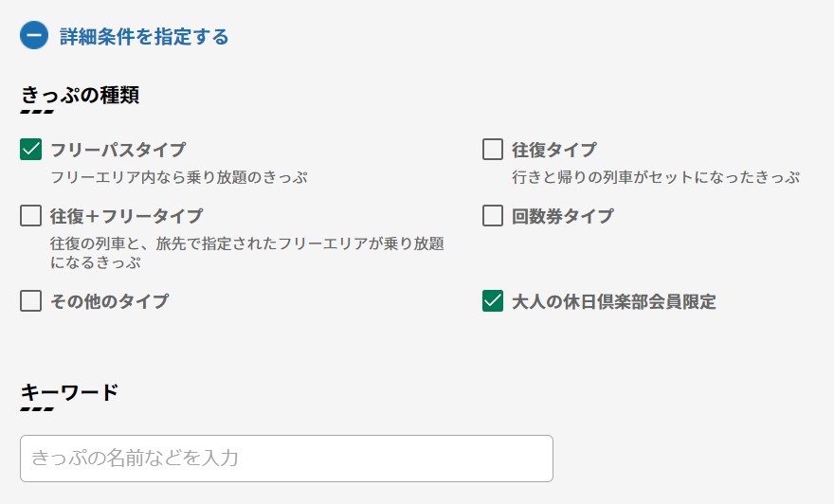Click description フリーエリア内なら乗り放題のきっぷ
This screenshot has width=834, height=504.
179,177
